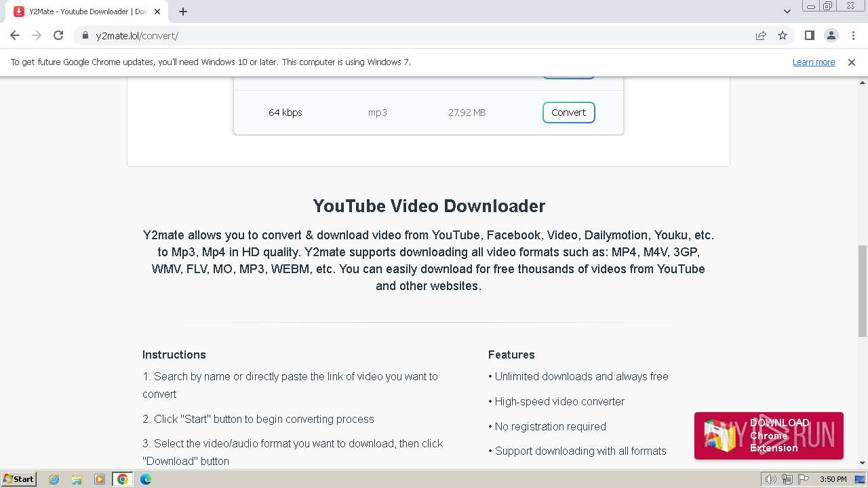Viewport: 868px width, 488px height.
Task: Open the Chrome profile avatar
Action: point(831,36)
